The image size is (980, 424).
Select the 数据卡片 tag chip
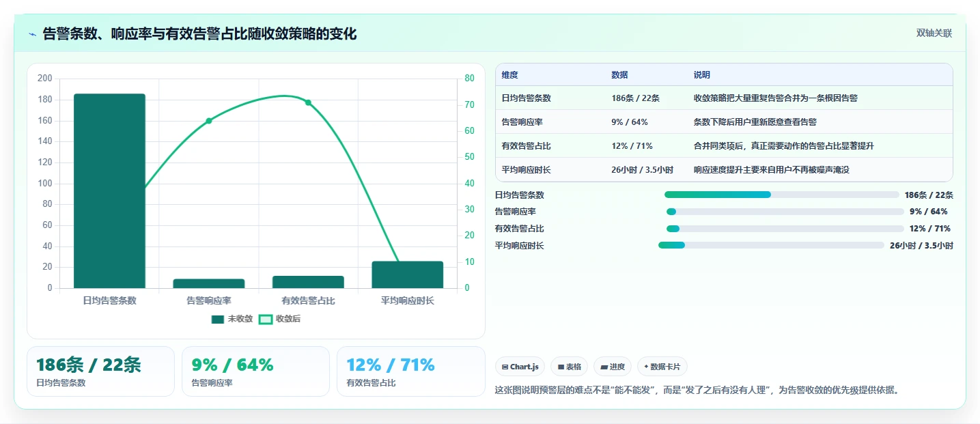click(662, 367)
